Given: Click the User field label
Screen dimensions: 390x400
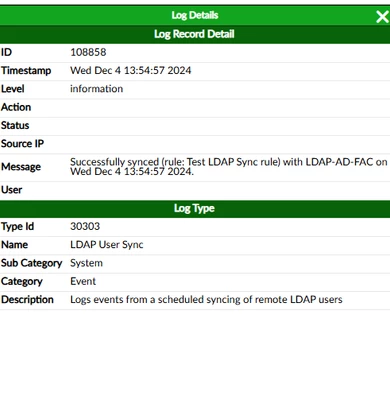Looking at the screenshot, I should tap(12, 190).
